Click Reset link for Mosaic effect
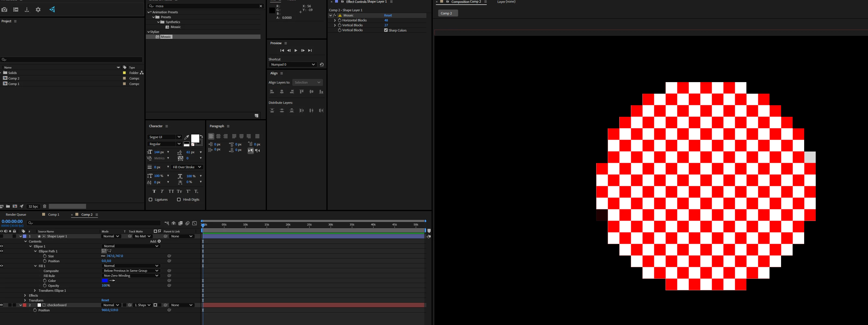The width and height of the screenshot is (868, 325). (388, 15)
